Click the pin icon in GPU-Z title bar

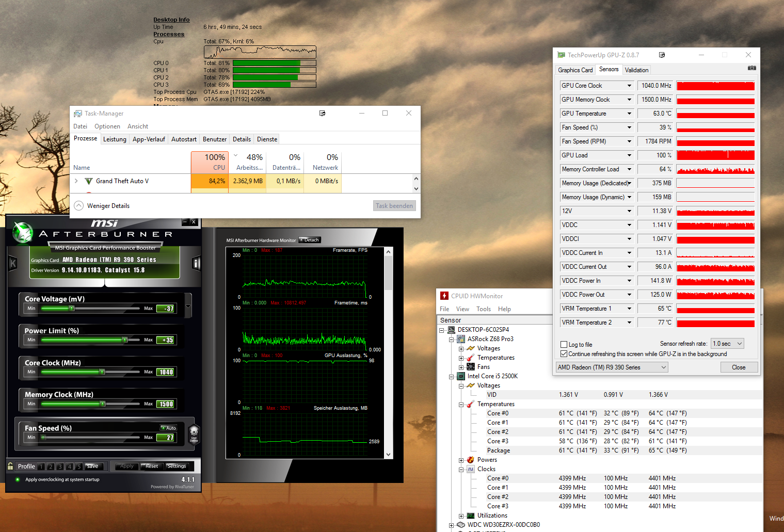pos(662,55)
